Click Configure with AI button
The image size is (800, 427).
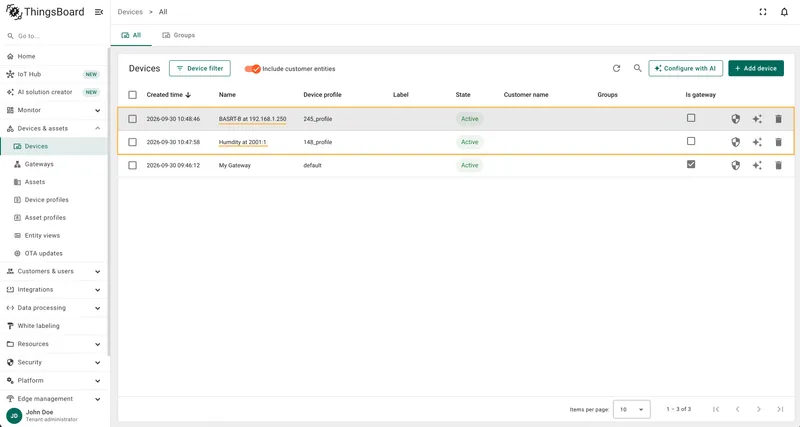tap(686, 68)
